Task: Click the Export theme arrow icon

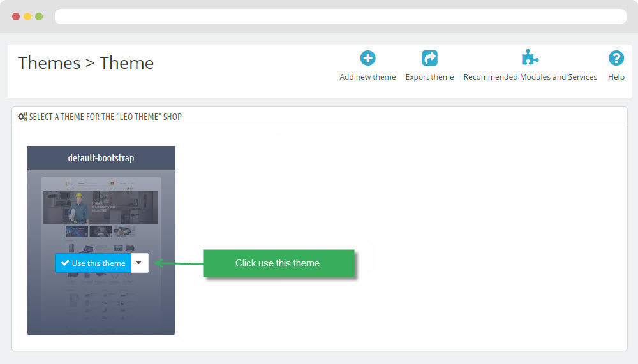Action: point(429,59)
